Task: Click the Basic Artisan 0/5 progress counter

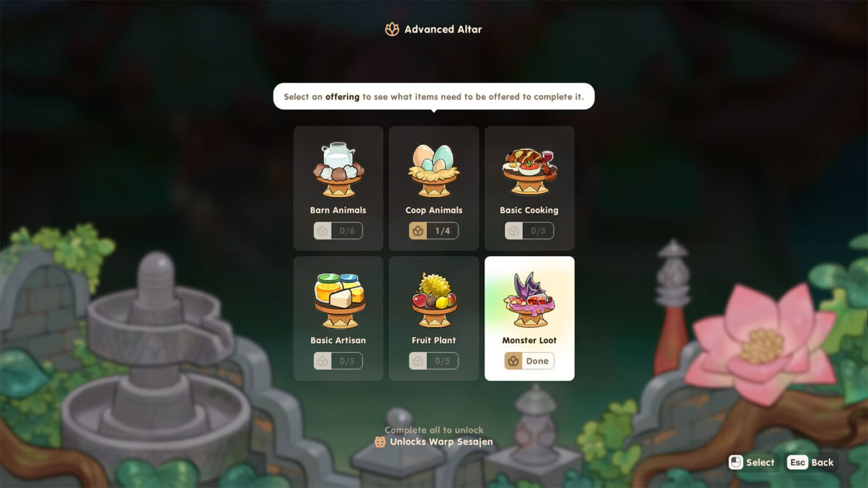Action: [338, 361]
